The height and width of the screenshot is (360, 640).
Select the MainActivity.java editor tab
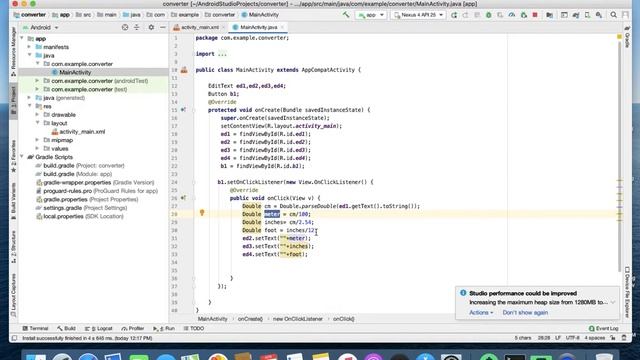(258, 27)
